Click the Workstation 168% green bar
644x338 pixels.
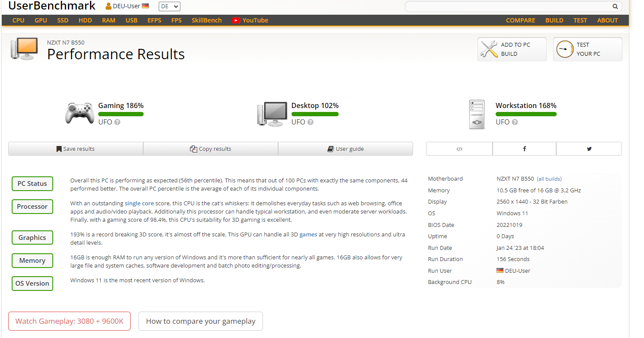click(x=526, y=114)
